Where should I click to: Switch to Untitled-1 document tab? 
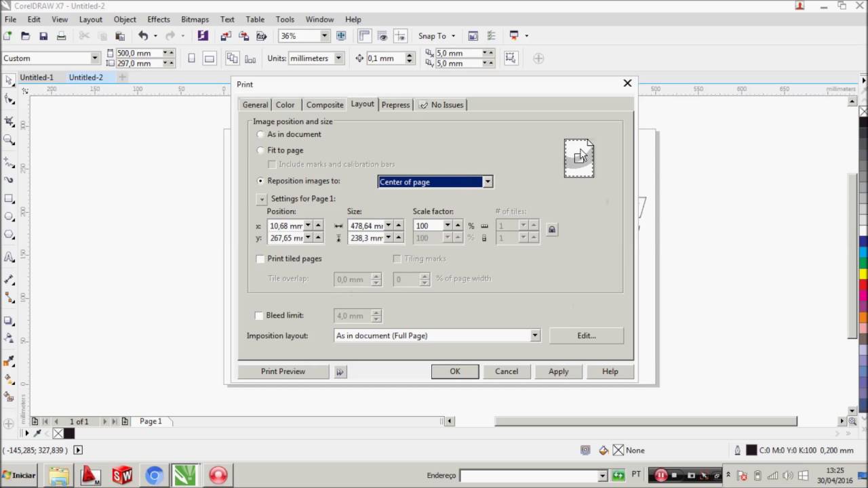[37, 77]
